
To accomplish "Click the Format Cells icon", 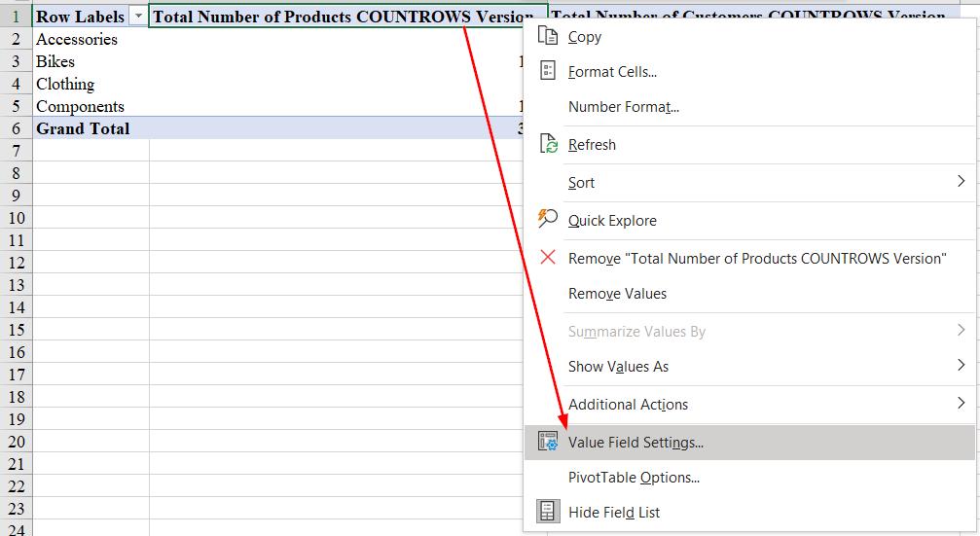I will click(x=548, y=71).
